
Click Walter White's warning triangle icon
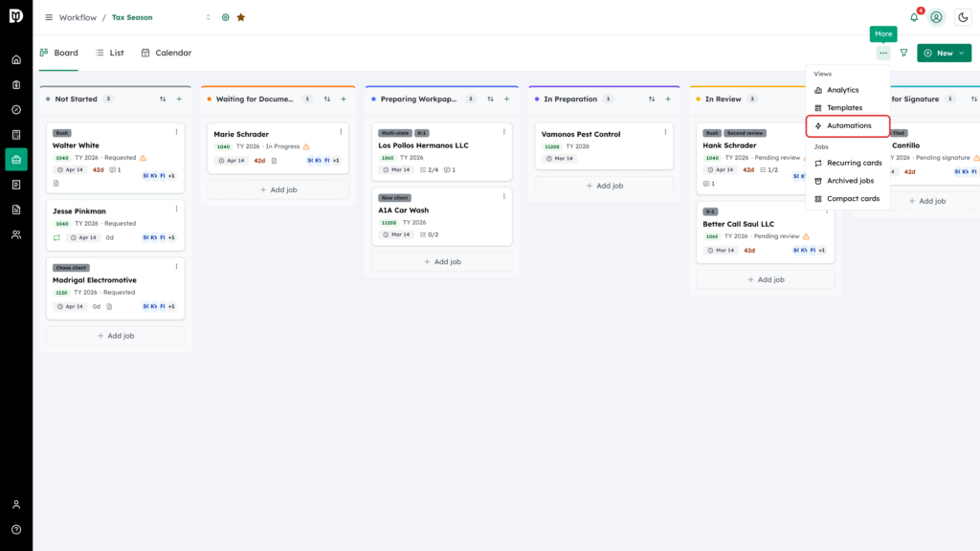144,158
